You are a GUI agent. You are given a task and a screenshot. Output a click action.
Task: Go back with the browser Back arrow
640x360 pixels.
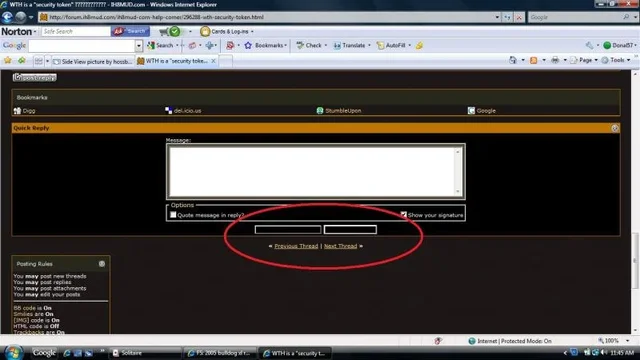click(x=7, y=17)
